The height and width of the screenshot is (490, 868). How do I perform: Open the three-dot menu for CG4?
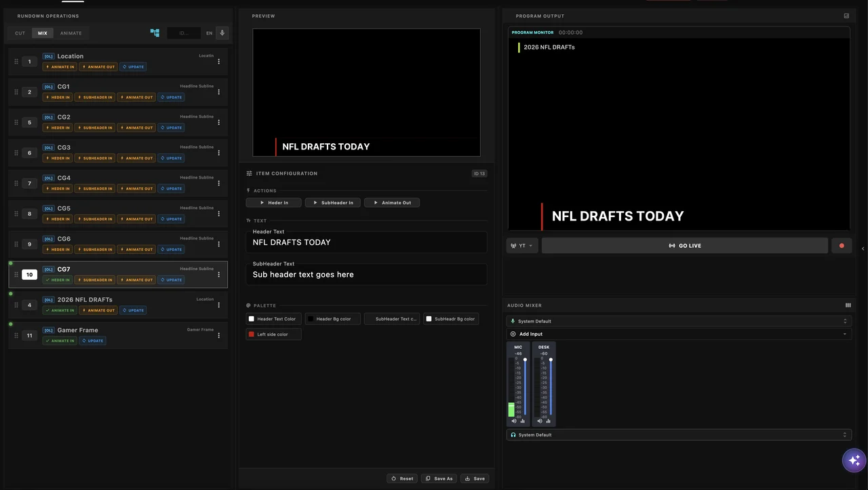tap(218, 183)
